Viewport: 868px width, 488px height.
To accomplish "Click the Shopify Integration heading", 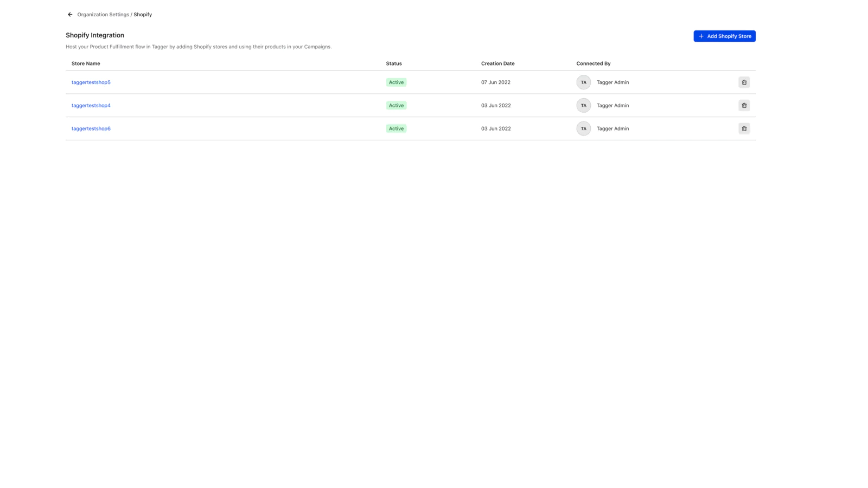I will click(x=95, y=35).
